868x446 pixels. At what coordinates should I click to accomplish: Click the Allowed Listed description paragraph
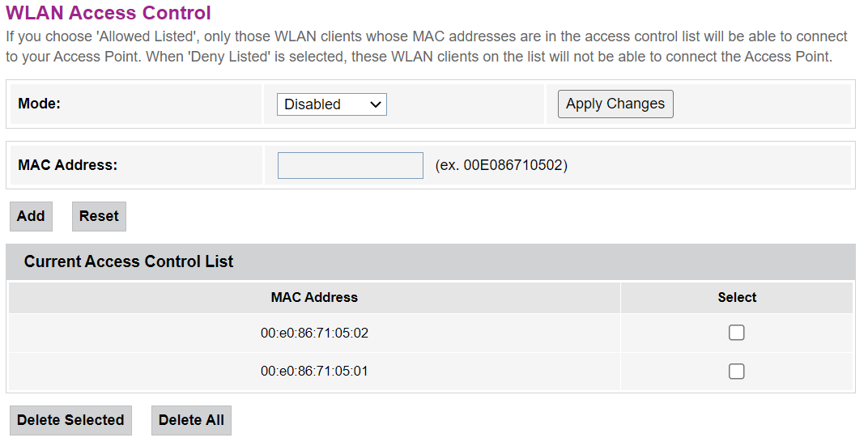(x=426, y=47)
